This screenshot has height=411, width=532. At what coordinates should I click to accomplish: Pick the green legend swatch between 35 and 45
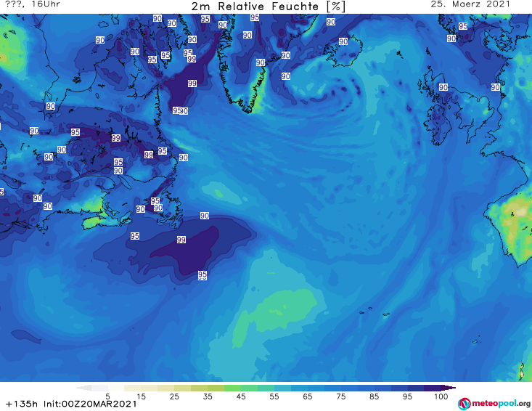tap(232, 388)
